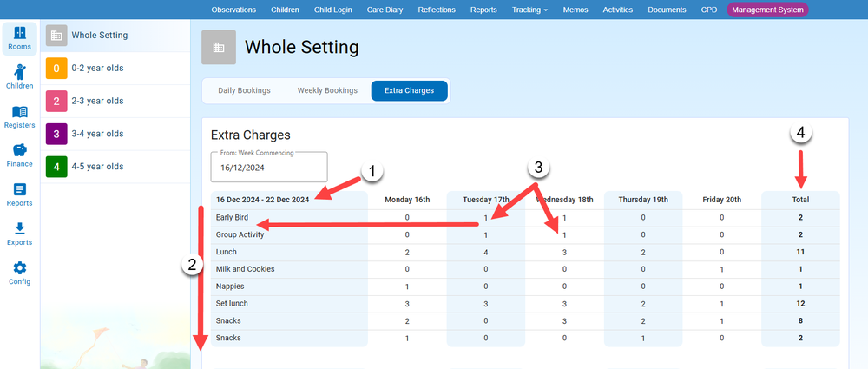
Task: Click the Lunch Tuesday value 4
Action: click(485, 252)
